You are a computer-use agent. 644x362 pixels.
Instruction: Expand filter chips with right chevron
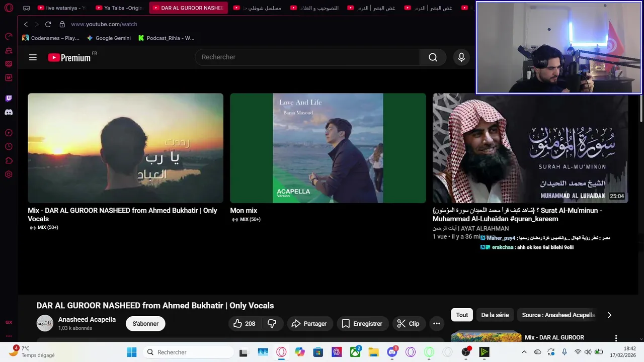click(609, 315)
